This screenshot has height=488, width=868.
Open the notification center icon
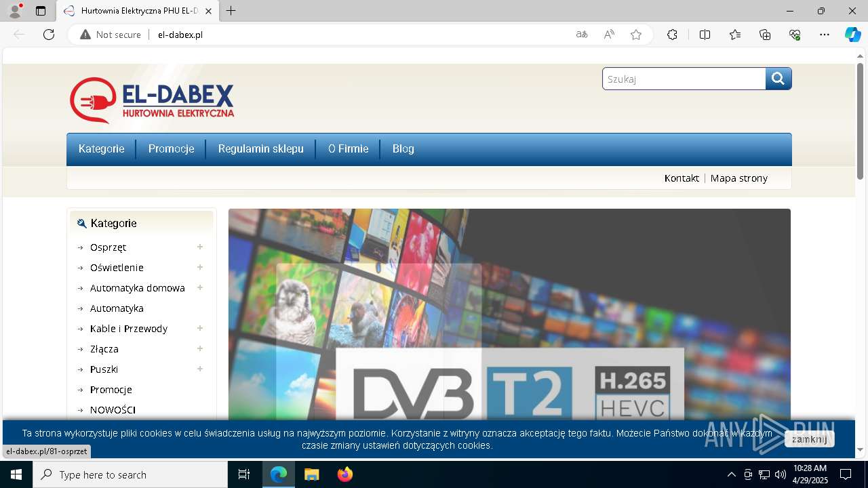pos(846,474)
